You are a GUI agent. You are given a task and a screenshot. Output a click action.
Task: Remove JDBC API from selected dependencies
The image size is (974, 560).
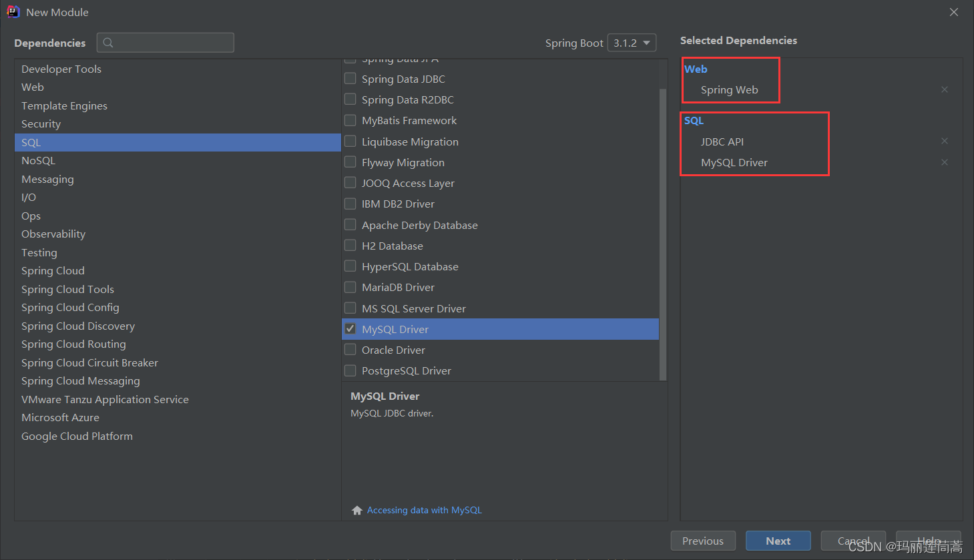(944, 141)
